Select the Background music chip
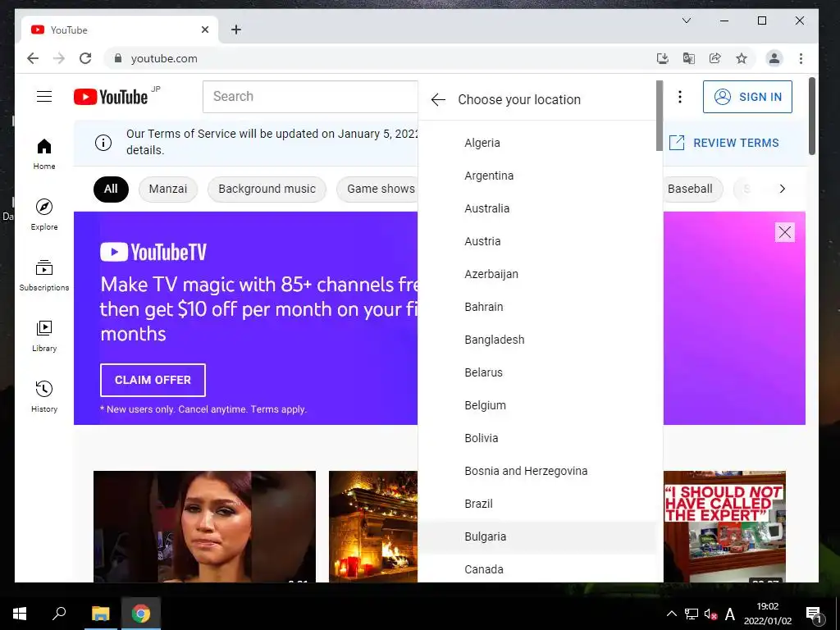This screenshot has height=630, width=840. click(267, 189)
